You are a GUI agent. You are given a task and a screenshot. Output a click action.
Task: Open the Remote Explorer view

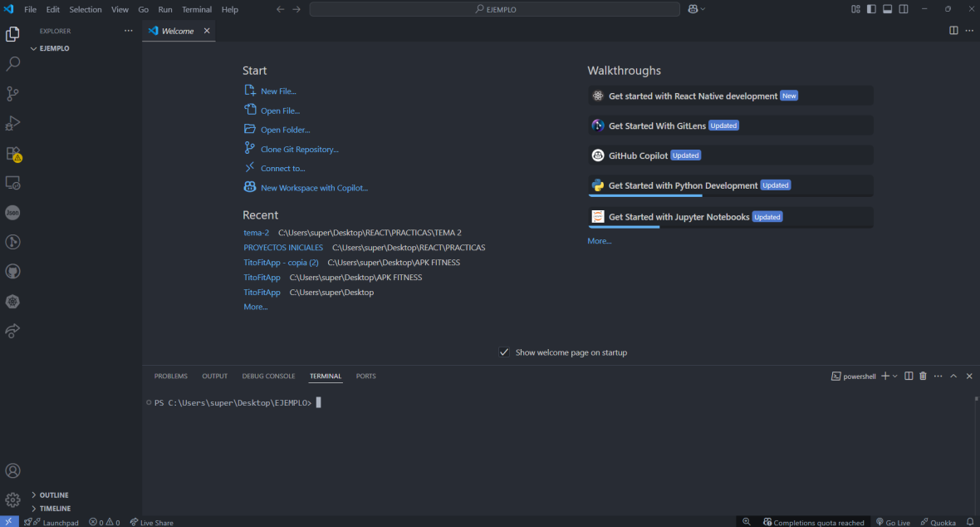coord(12,183)
